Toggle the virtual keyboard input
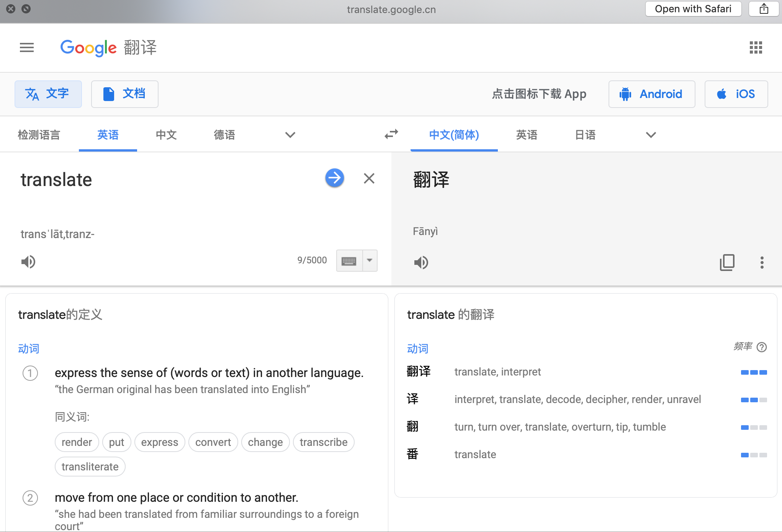This screenshot has height=532, width=782. [349, 261]
